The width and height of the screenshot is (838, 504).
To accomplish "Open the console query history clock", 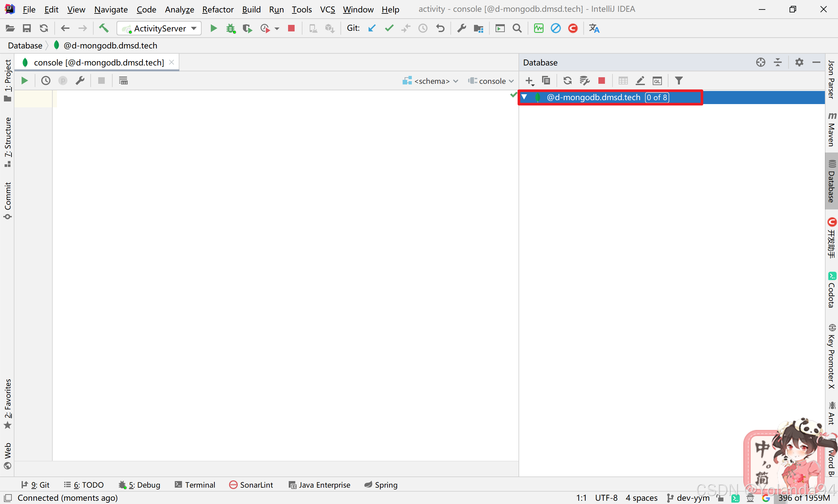I will pos(46,81).
